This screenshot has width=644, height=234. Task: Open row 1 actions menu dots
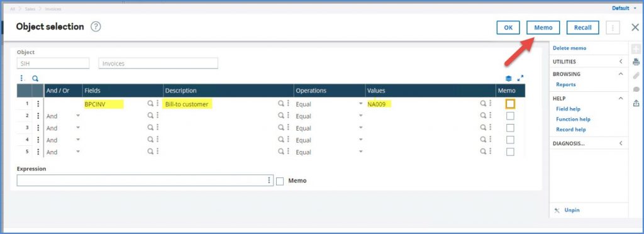(x=38, y=104)
